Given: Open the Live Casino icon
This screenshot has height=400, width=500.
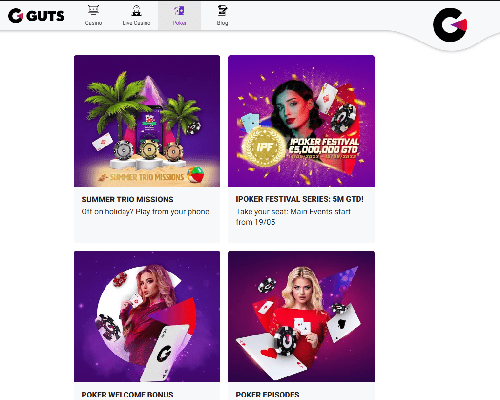Looking at the screenshot, I should coord(136,11).
